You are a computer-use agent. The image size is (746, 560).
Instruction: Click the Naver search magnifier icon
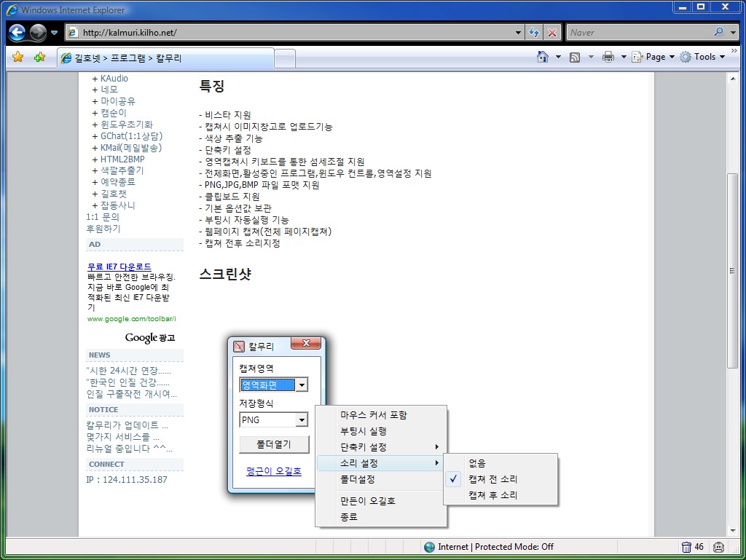tap(719, 32)
